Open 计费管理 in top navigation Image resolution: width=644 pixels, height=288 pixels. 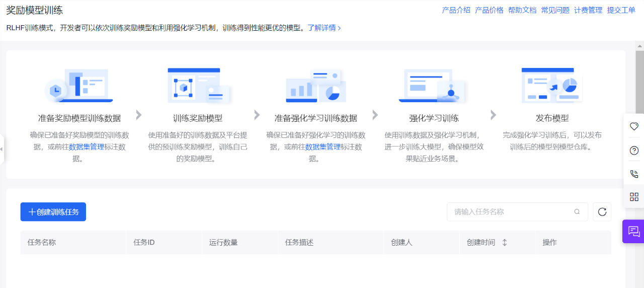[x=588, y=10]
